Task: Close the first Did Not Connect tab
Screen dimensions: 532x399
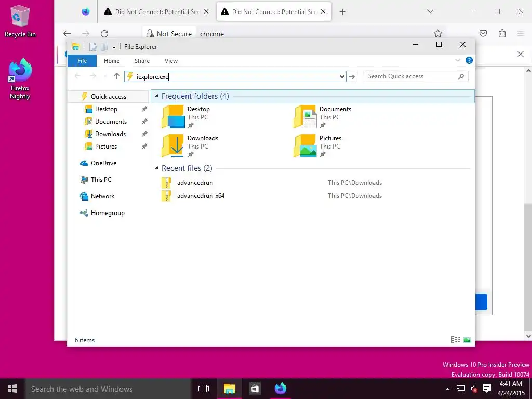Action: tap(206, 11)
